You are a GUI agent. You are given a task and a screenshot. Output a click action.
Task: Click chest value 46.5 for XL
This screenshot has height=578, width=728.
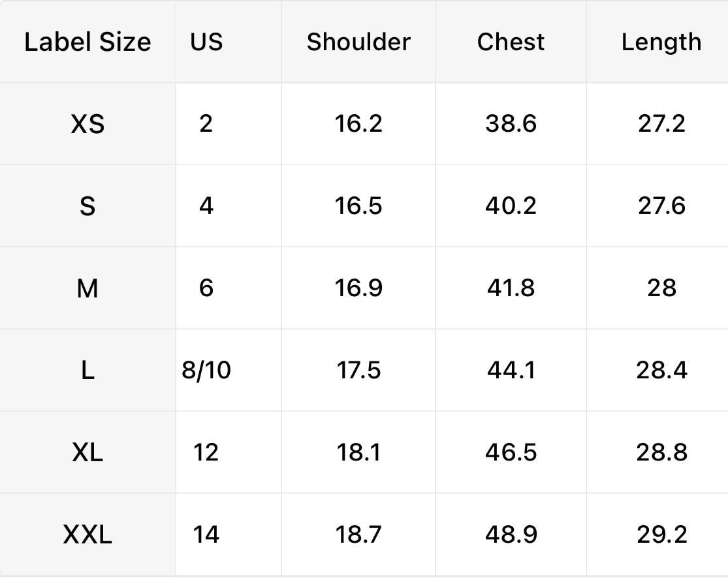(x=511, y=453)
